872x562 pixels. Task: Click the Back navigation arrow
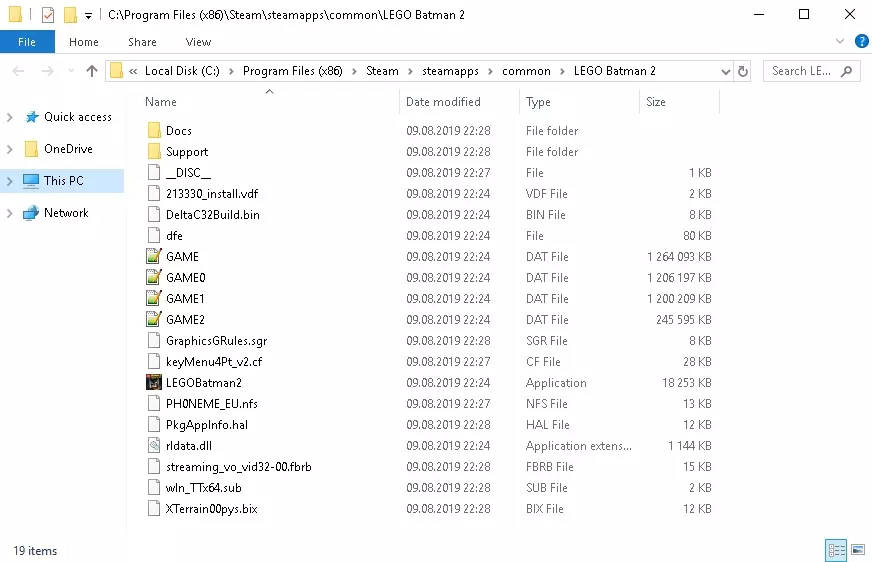(x=18, y=71)
